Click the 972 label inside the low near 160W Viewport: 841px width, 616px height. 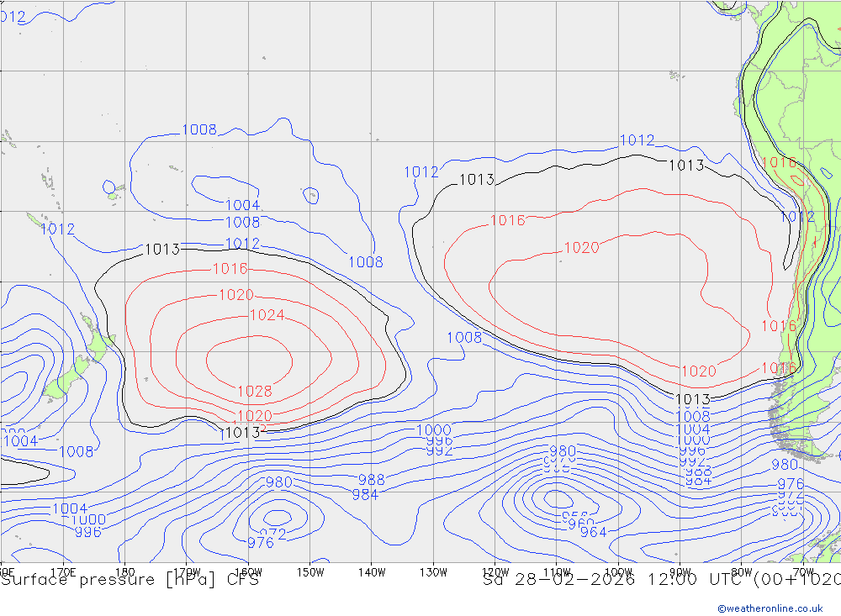(x=273, y=534)
